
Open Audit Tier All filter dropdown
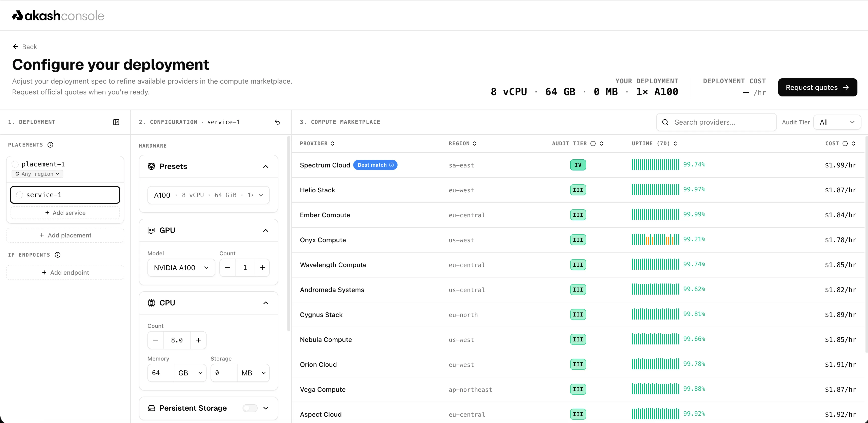(x=837, y=122)
